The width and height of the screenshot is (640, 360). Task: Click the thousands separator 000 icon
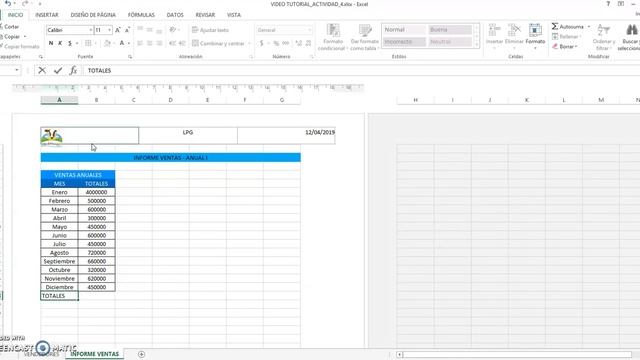pyautogui.click(x=286, y=43)
